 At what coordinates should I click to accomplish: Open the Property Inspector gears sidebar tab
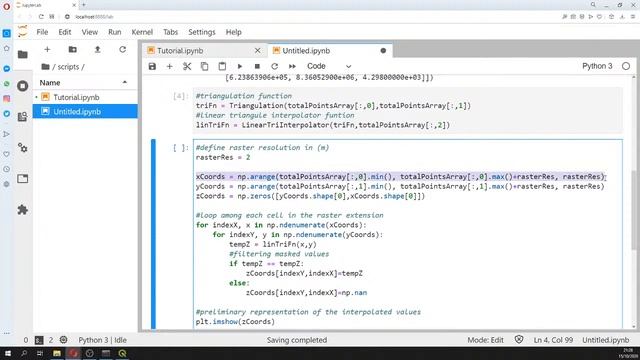pos(23,148)
